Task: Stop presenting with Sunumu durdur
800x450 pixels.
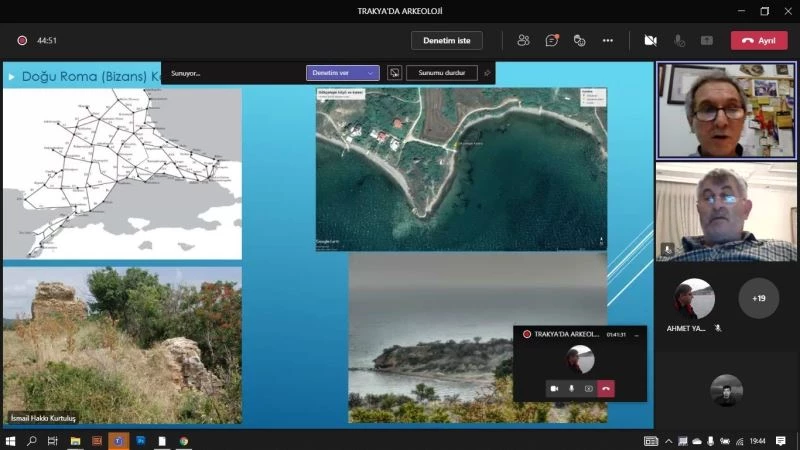Action: tap(442, 73)
